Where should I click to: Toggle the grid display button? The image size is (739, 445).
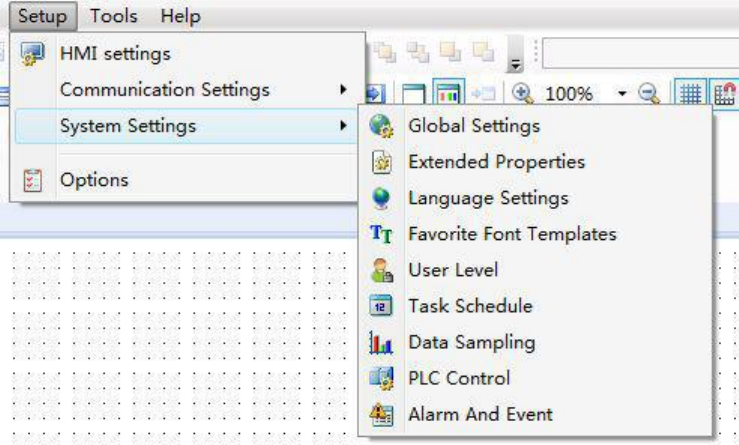[689, 93]
